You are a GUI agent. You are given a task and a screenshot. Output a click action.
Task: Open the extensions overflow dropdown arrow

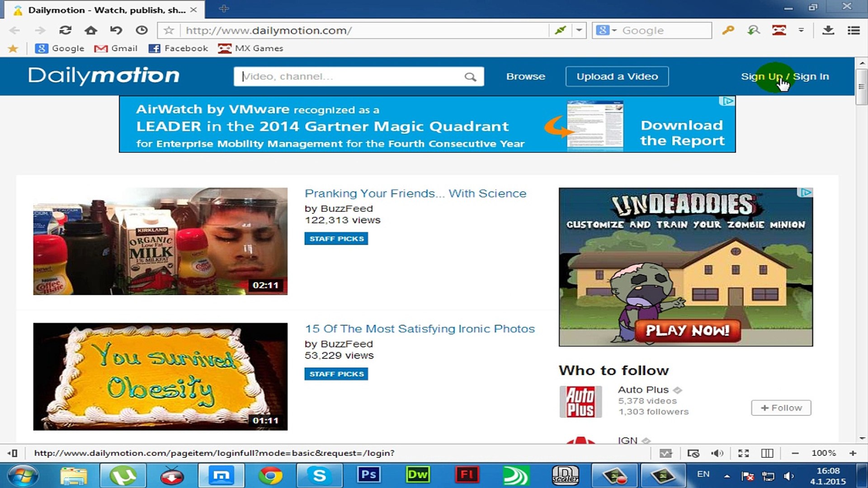click(x=802, y=30)
